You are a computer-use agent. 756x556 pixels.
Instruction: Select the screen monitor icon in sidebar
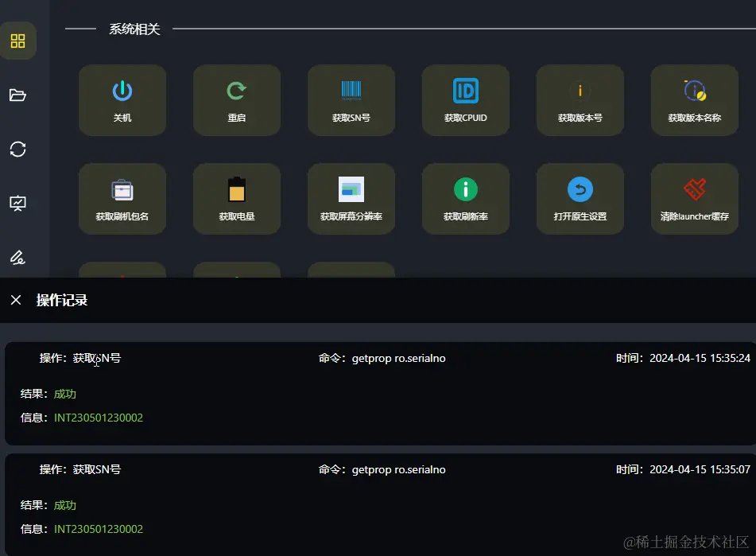[18, 203]
